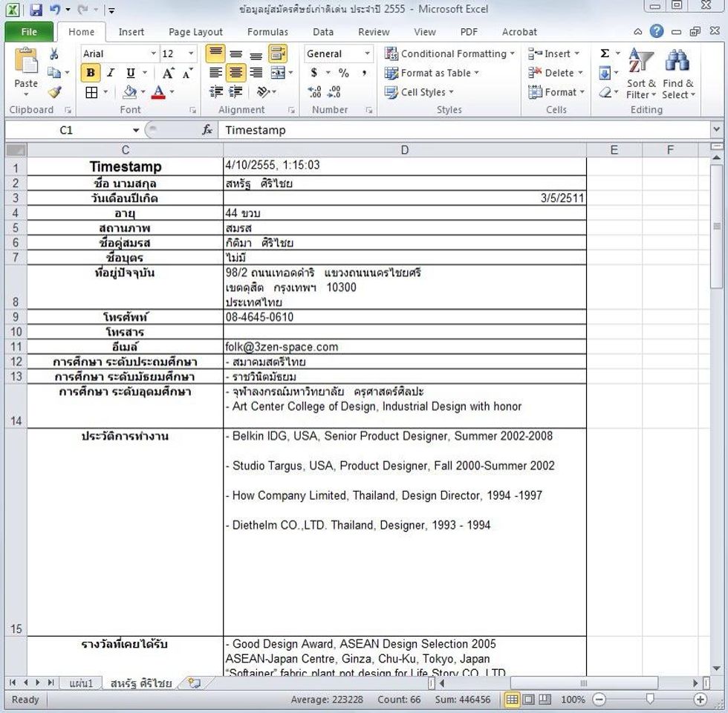Click the Insert Function fx icon

(x=207, y=130)
